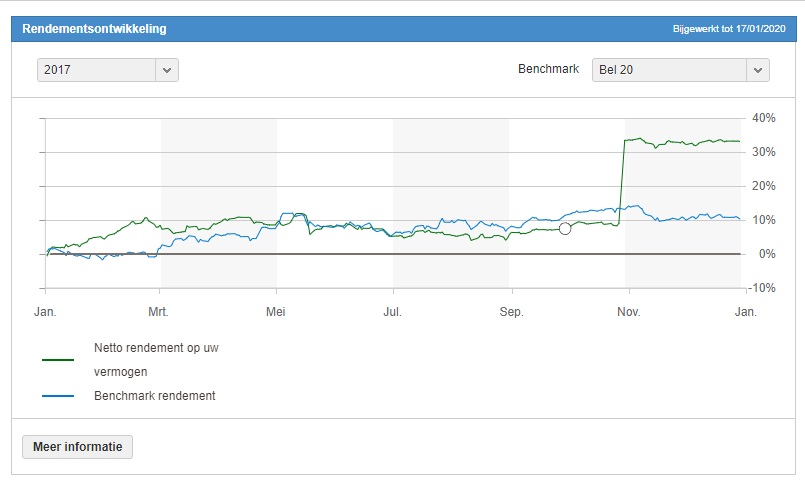
Task: Select the Jul. month label on x-axis
Action: coord(393,312)
